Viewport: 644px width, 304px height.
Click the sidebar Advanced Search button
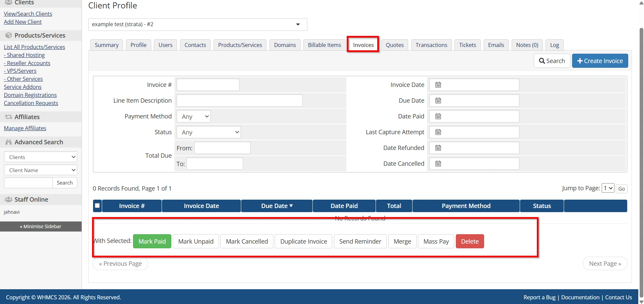pyautogui.click(x=65, y=183)
